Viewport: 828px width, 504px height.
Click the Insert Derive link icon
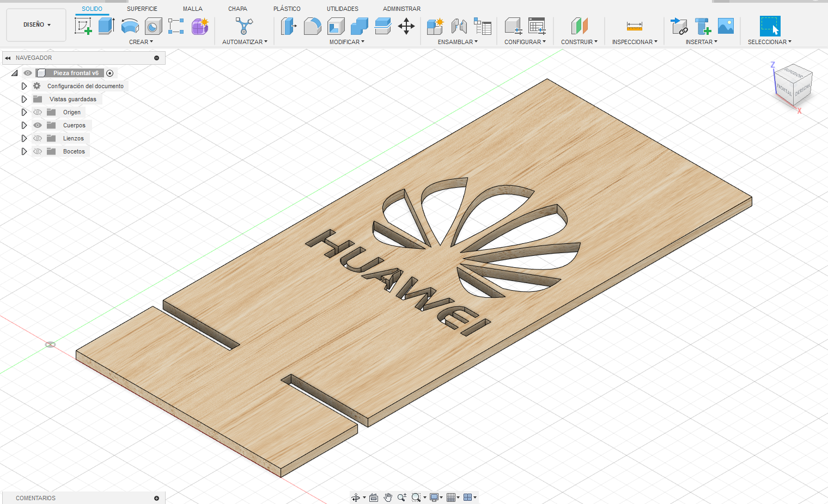pyautogui.click(x=679, y=26)
